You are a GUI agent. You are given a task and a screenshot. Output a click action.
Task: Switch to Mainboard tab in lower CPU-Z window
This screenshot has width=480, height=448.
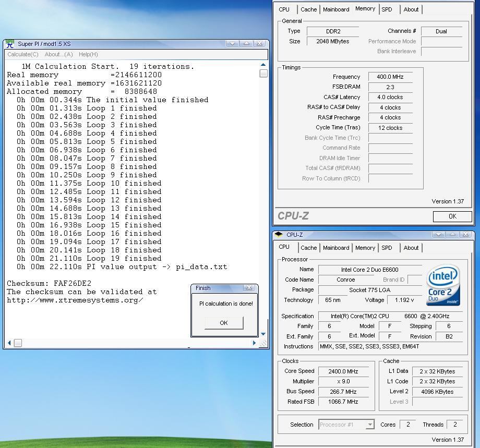pos(336,248)
